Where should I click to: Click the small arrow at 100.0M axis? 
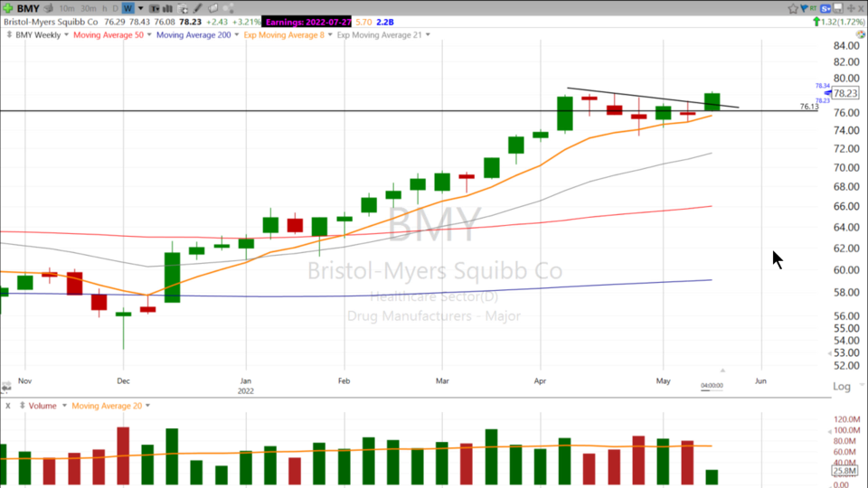pos(829,430)
